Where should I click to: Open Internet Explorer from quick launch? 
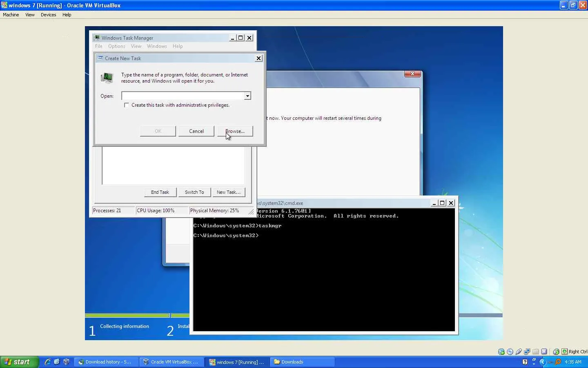click(48, 362)
